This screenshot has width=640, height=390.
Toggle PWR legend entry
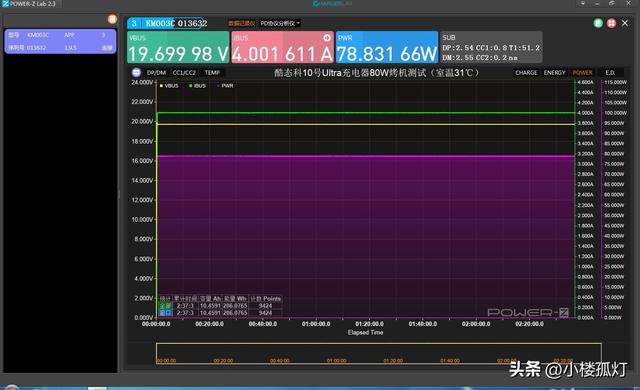click(225, 86)
